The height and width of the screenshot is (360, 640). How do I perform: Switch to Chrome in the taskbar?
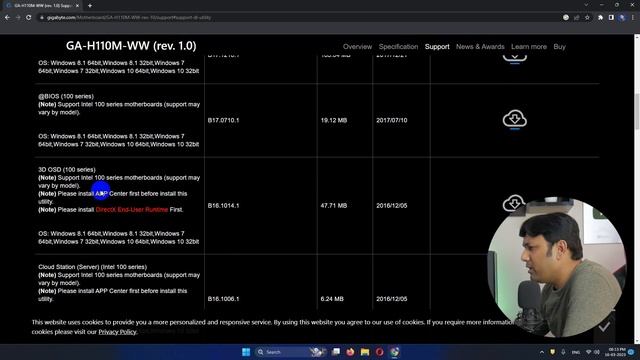394,352
